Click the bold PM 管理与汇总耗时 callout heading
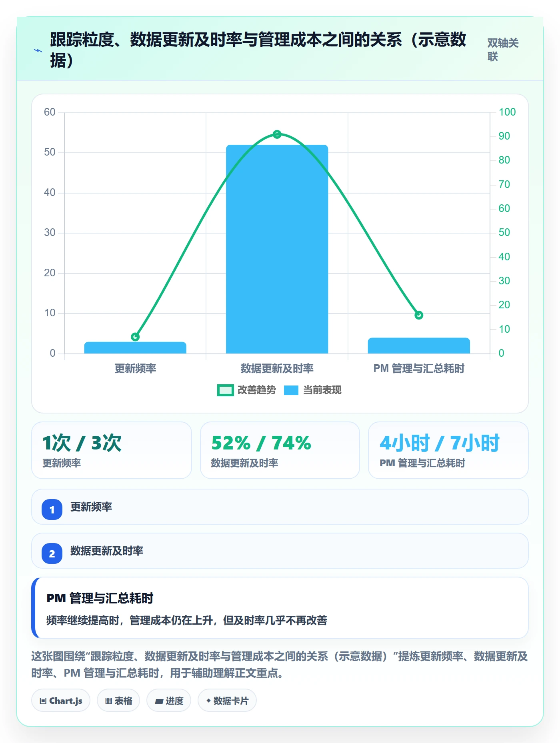 click(x=100, y=598)
